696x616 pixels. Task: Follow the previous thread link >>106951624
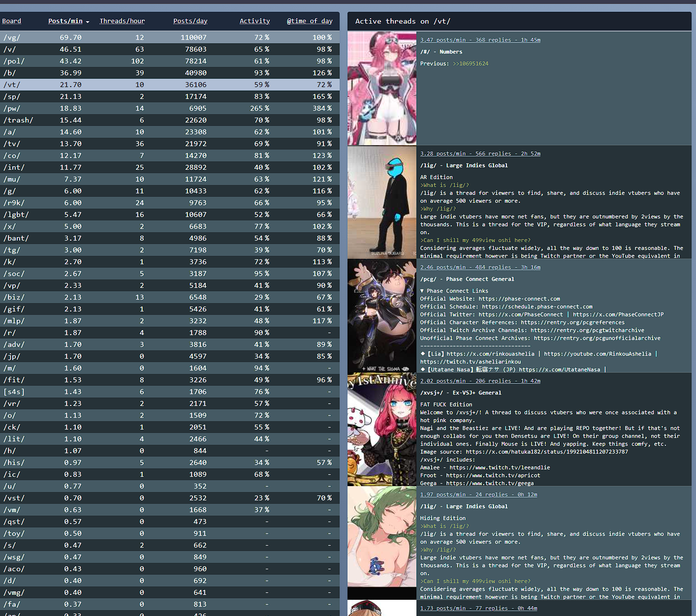click(x=471, y=63)
